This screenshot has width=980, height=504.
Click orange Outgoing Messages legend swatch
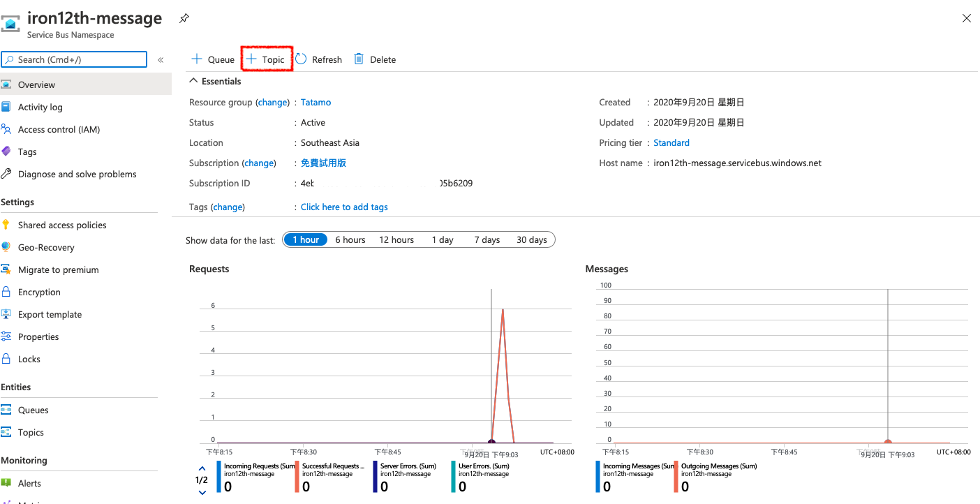pyautogui.click(x=676, y=477)
